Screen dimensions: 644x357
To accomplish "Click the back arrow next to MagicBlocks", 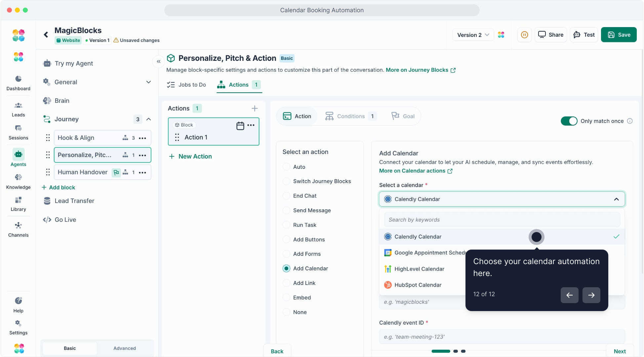I will click(46, 34).
